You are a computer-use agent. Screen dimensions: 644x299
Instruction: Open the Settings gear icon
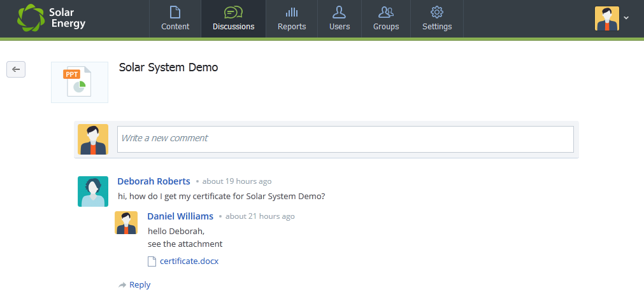coord(436,12)
